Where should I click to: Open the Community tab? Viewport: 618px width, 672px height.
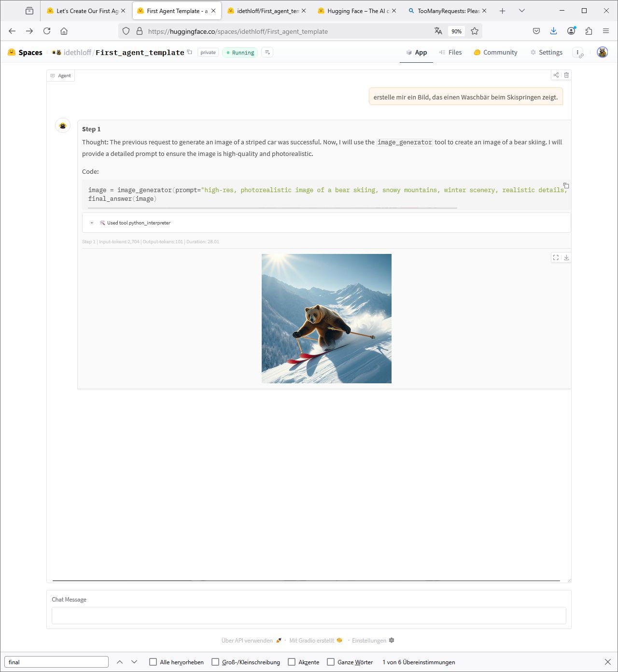[495, 52]
